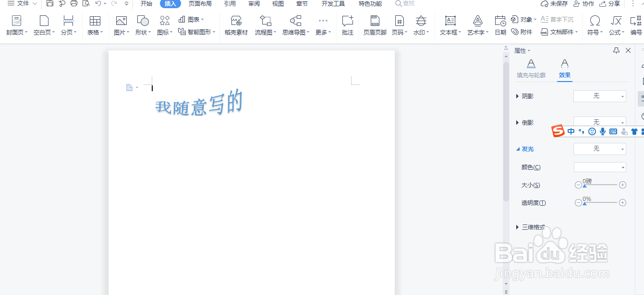The image size is (644, 295).
Task: Open the 阴影 shadow style dropdown
Action: 599,96
